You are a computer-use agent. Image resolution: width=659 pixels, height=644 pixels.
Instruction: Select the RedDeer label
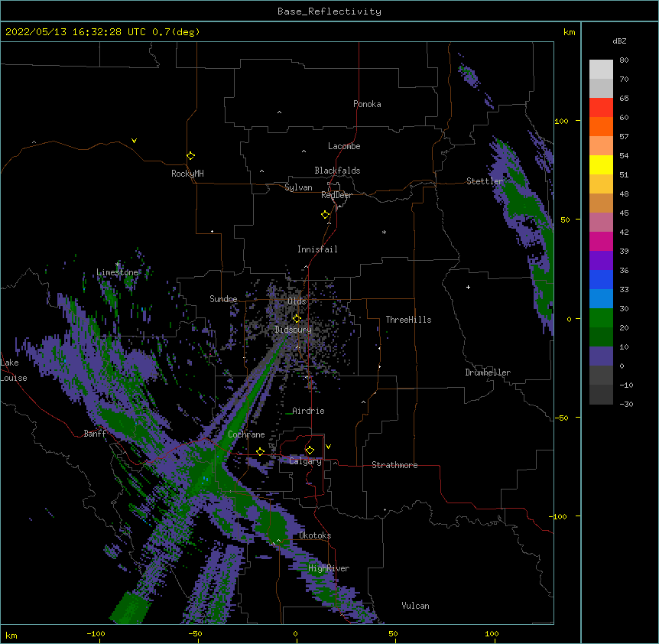[x=336, y=195]
